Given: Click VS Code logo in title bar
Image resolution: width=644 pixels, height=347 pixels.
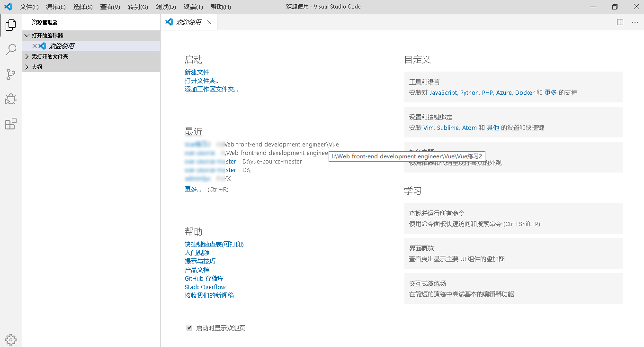Looking at the screenshot, I should click(x=8, y=7).
